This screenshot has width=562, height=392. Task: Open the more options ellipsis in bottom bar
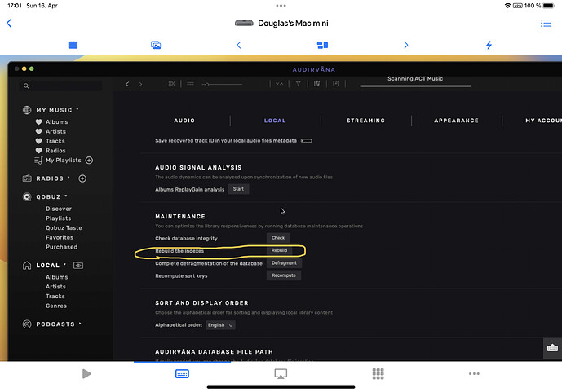(x=474, y=374)
